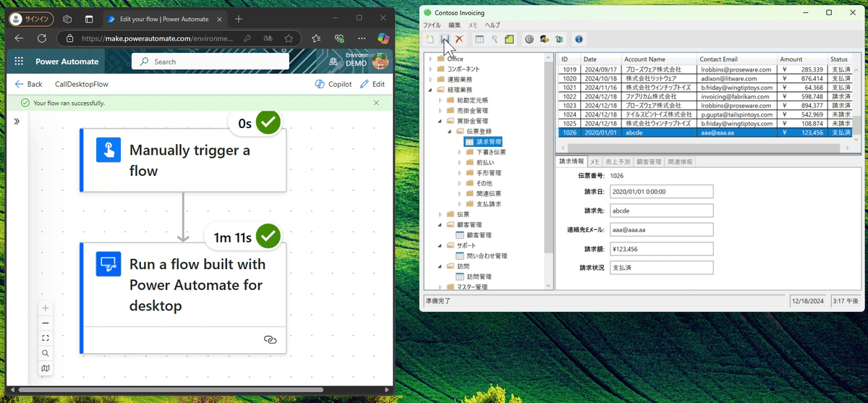
Task: Click the connection link icon on desktop flow card
Action: coord(271,339)
